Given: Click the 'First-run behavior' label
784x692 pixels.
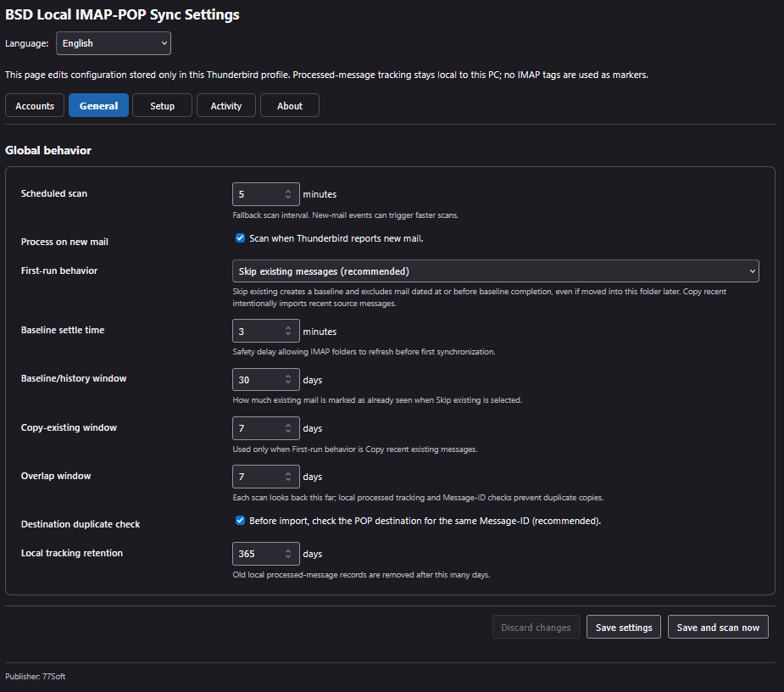Looking at the screenshot, I should [x=59, y=271].
